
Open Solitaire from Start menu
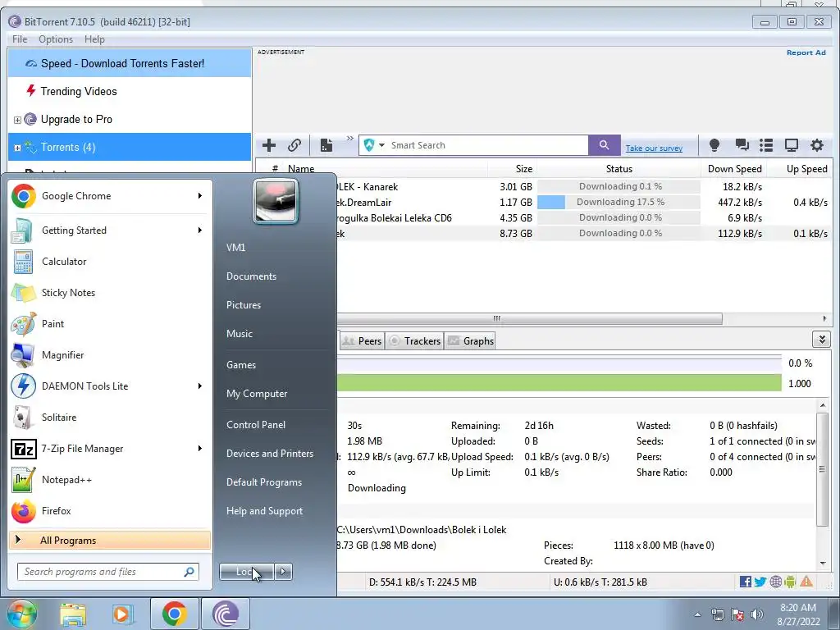pos(110,418)
